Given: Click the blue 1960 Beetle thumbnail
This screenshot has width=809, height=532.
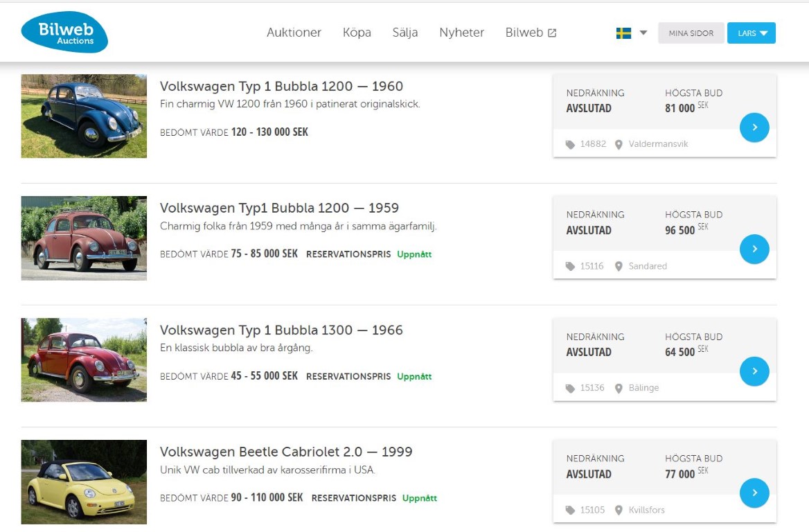Looking at the screenshot, I should [x=84, y=116].
